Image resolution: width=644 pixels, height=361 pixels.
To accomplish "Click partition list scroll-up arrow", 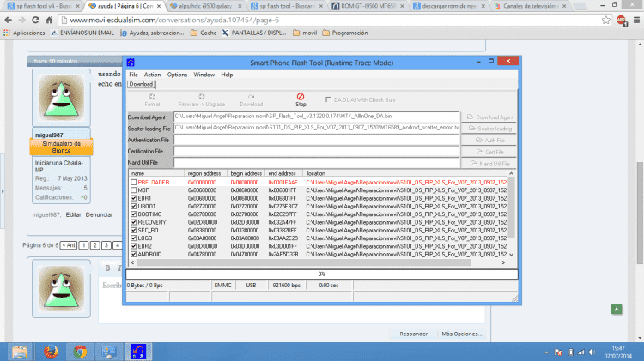I will point(512,173).
